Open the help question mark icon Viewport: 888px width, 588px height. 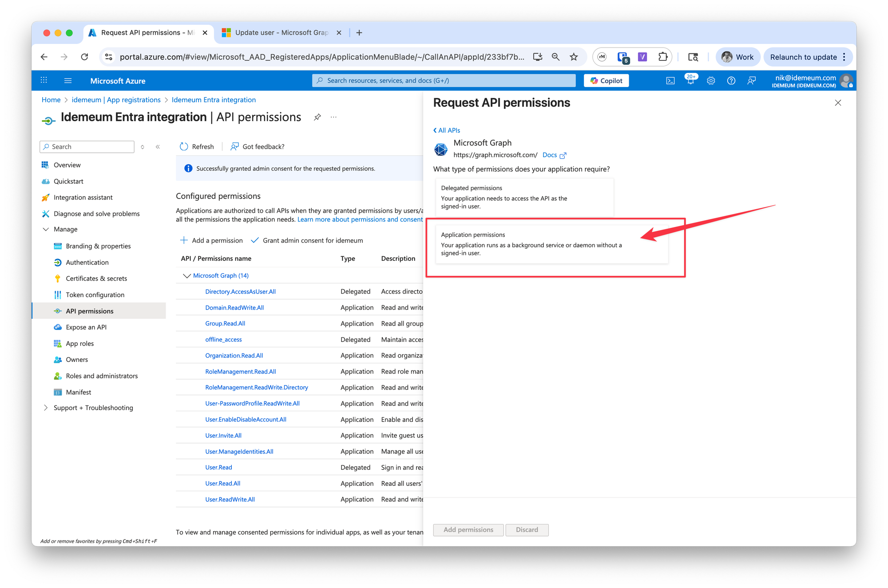pos(731,80)
